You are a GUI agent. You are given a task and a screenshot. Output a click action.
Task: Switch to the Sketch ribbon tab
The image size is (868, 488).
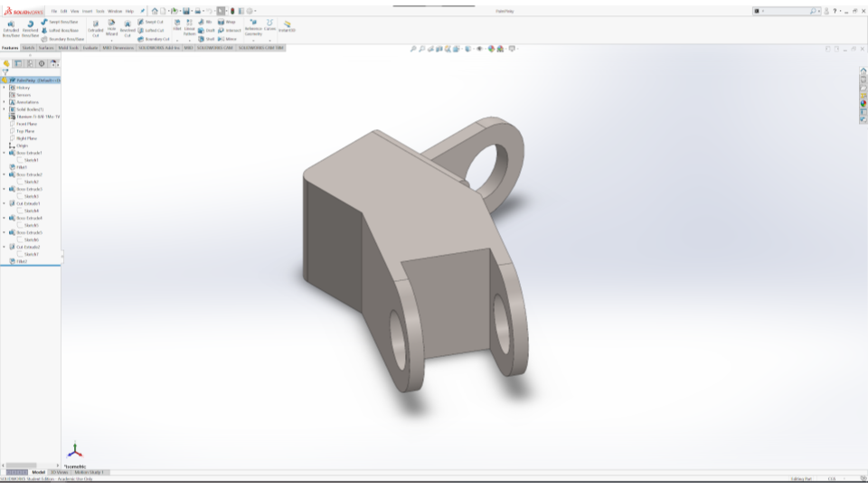(x=29, y=48)
